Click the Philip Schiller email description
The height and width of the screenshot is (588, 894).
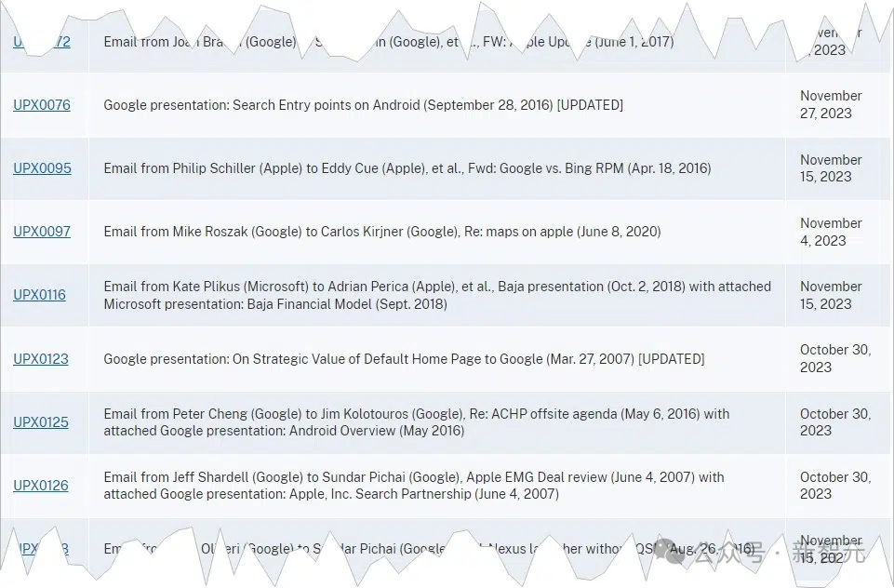tap(407, 168)
